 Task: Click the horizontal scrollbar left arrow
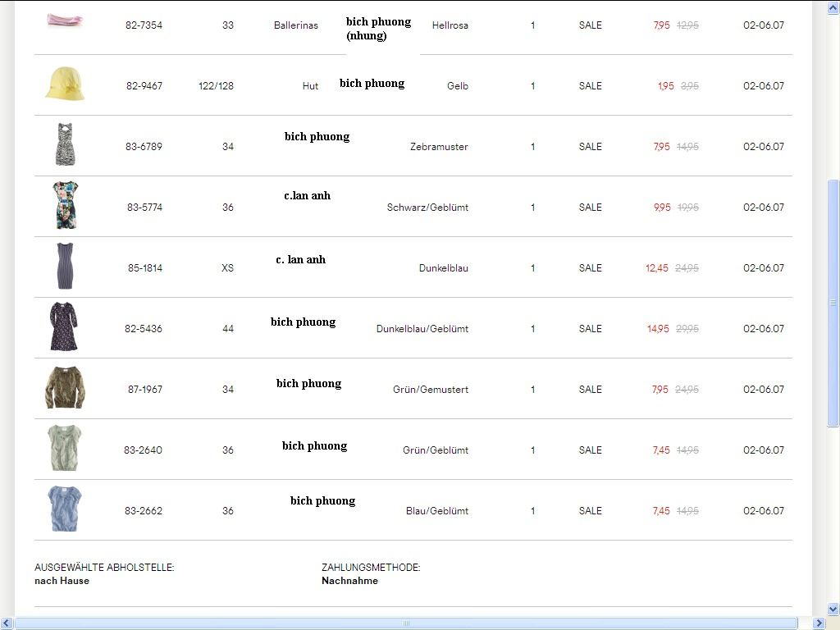pos(7,623)
